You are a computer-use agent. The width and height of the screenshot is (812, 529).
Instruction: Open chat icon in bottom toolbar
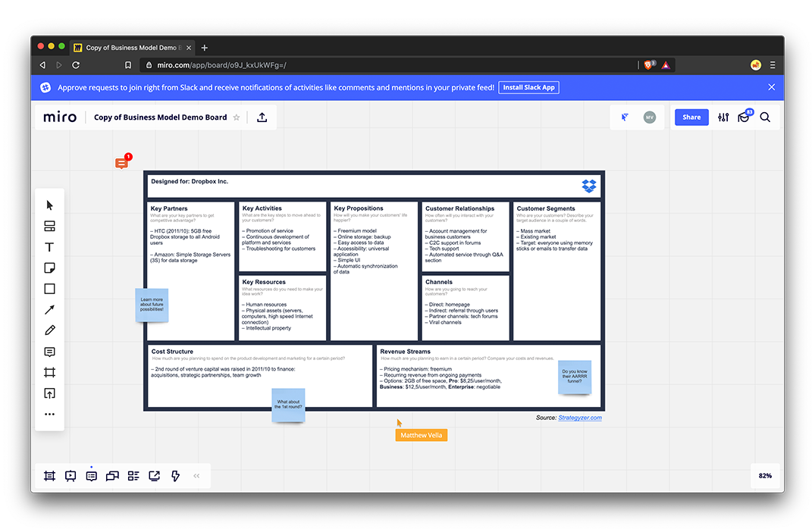click(x=112, y=476)
